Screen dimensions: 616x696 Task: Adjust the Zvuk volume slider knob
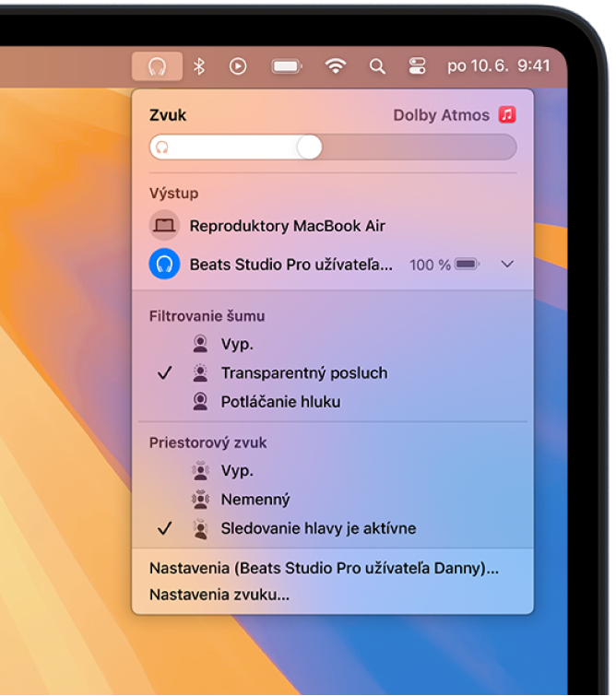click(310, 147)
